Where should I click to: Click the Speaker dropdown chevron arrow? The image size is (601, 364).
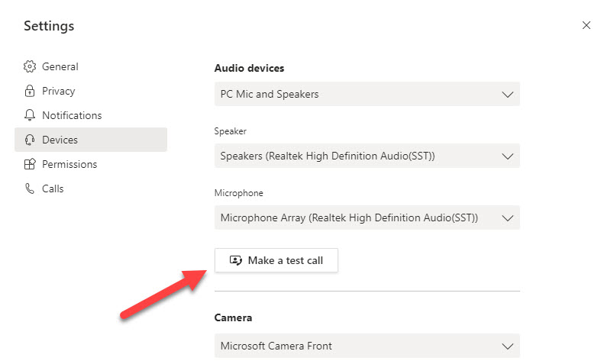pyautogui.click(x=508, y=156)
